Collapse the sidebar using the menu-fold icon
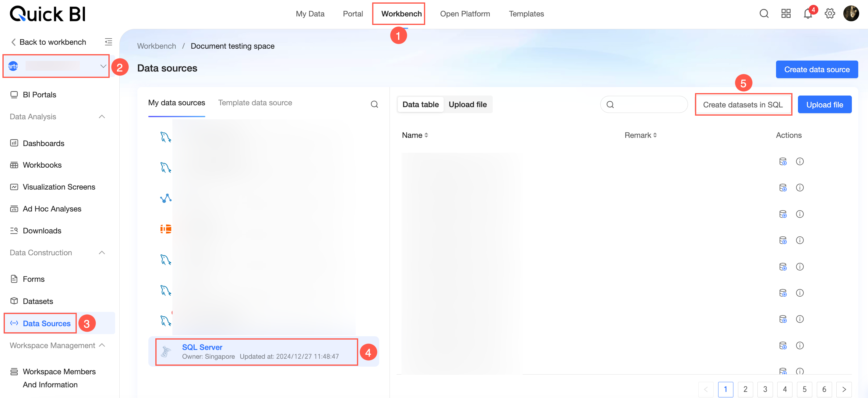The height and width of the screenshot is (398, 868). tap(108, 42)
